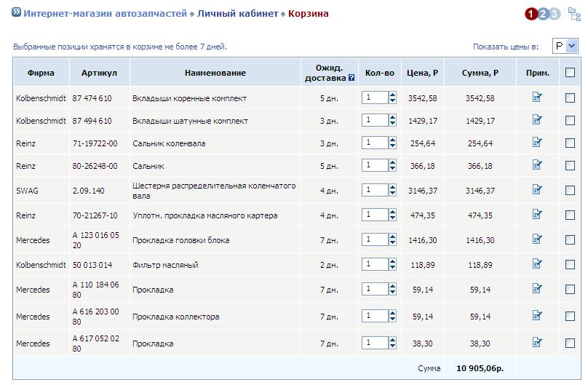Click price cell 3146,37 in Цена column
Viewport: 588px width, 385px height.
(423, 191)
